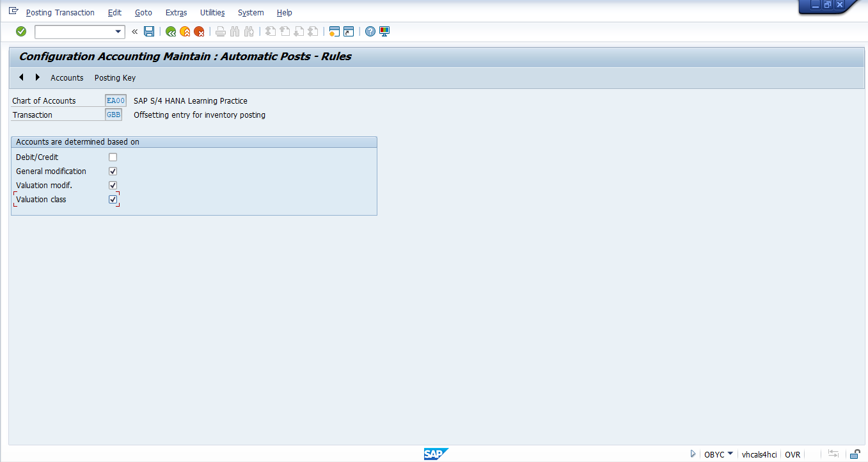
Task: Minimize the SAP window
Action: coord(816,5)
